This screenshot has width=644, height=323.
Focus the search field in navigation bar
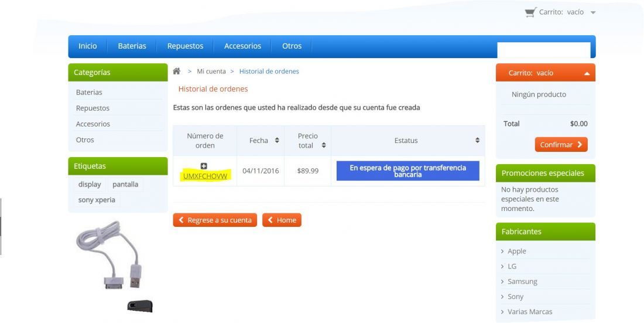[x=544, y=50]
